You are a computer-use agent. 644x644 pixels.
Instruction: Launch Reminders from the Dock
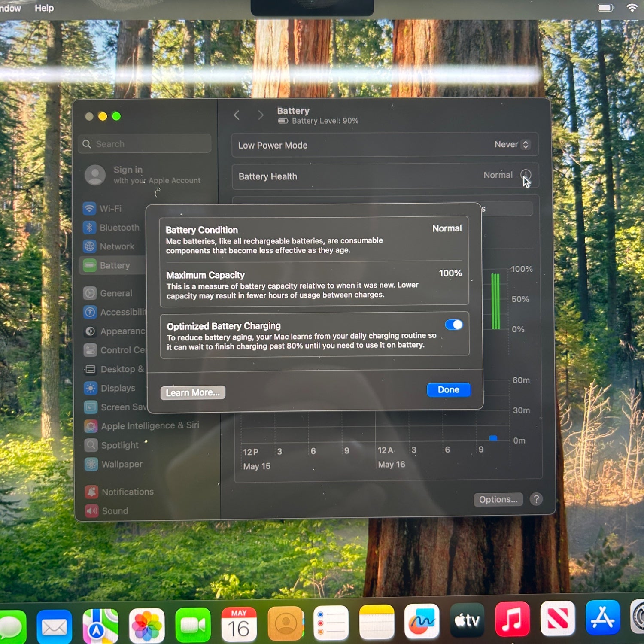tap(331, 622)
